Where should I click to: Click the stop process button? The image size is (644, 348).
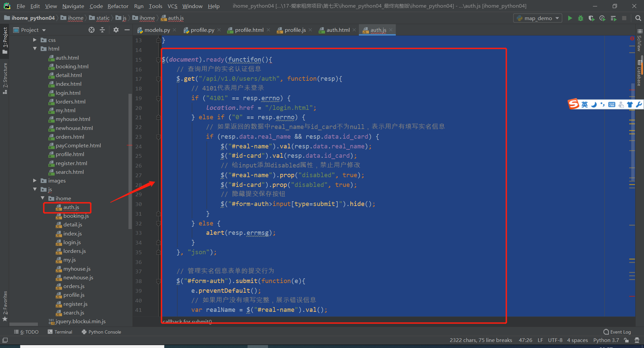tap(624, 18)
